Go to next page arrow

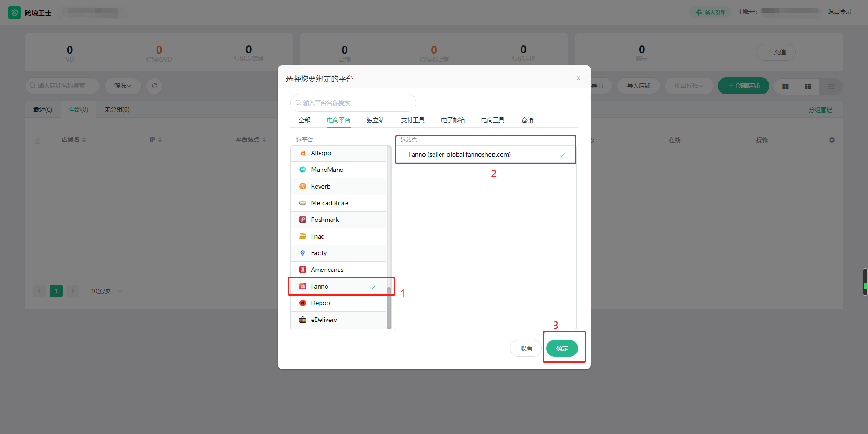(x=73, y=291)
